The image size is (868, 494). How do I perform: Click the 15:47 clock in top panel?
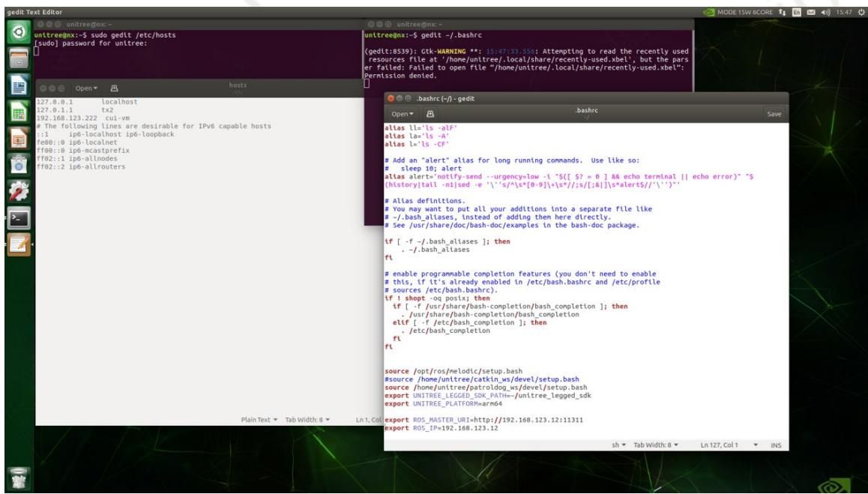click(x=844, y=12)
